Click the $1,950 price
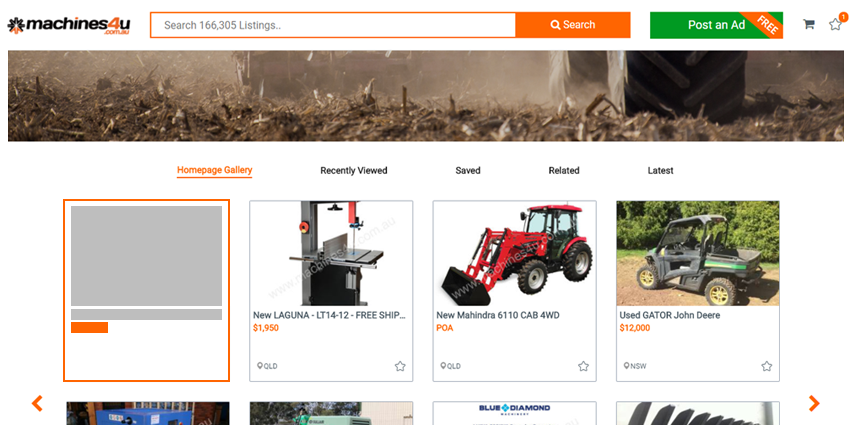This screenshot has height=425, width=850. pos(266,328)
